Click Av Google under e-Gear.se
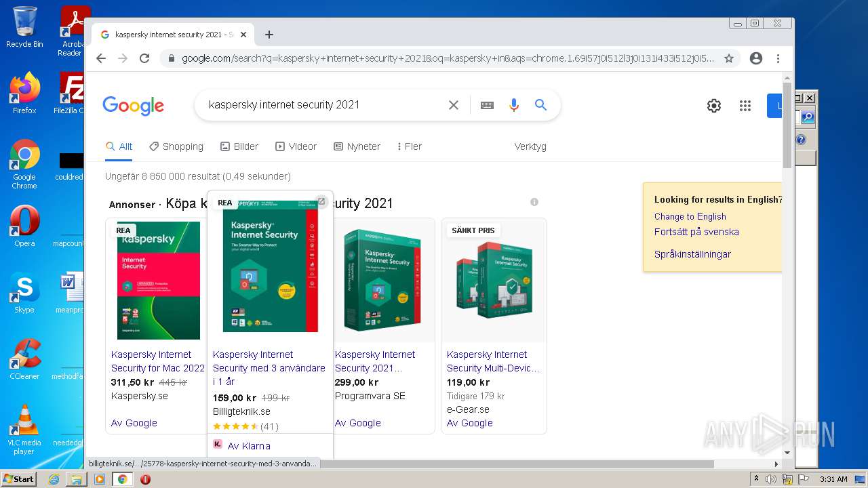The image size is (868, 488). (470, 423)
